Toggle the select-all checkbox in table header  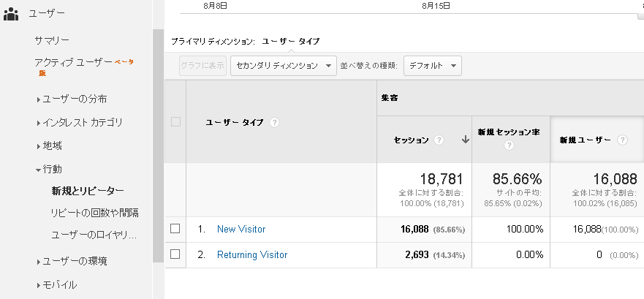tap(175, 122)
